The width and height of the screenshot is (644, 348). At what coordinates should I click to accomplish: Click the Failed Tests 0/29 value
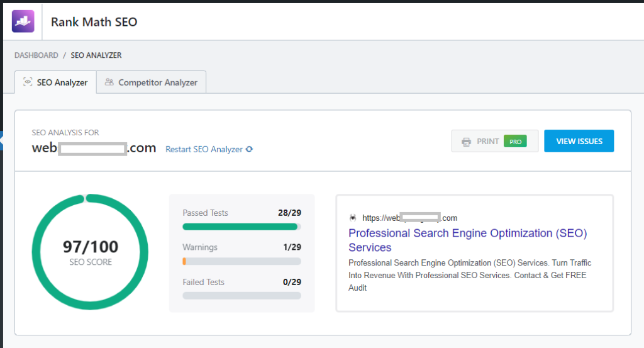(292, 282)
